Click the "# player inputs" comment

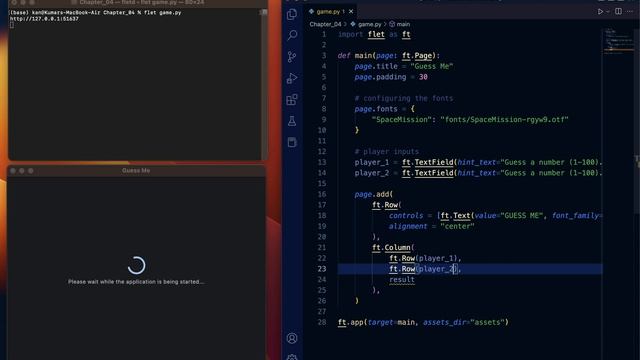pyautogui.click(x=387, y=151)
